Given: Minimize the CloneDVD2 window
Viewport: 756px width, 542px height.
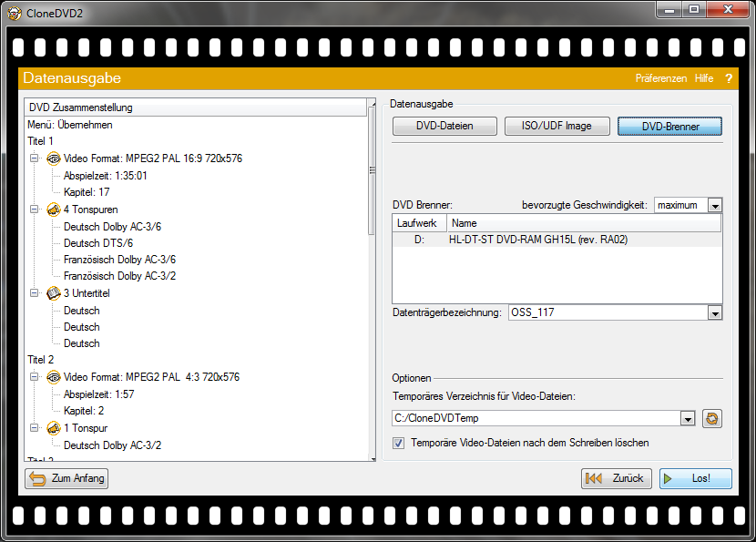Looking at the screenshot, I should coord(669,10).
